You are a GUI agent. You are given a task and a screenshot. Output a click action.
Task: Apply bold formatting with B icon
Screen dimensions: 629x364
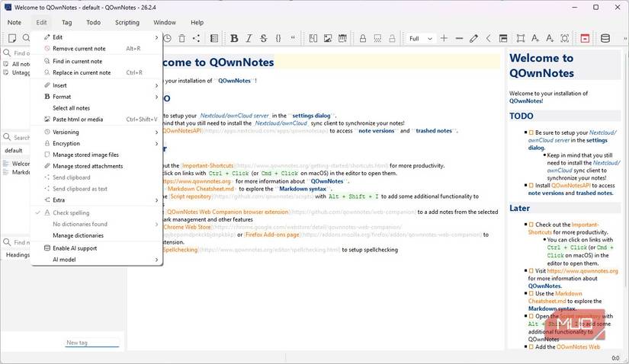234,38
